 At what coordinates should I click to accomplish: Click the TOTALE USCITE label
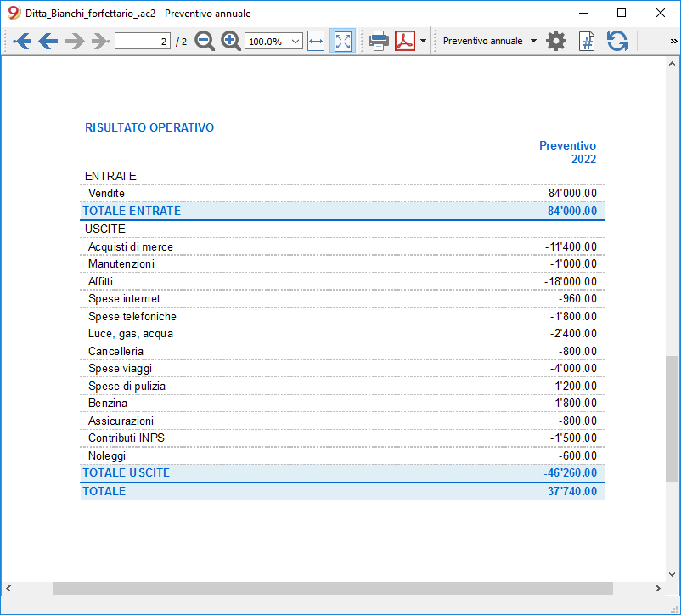[x=126, y=473]
